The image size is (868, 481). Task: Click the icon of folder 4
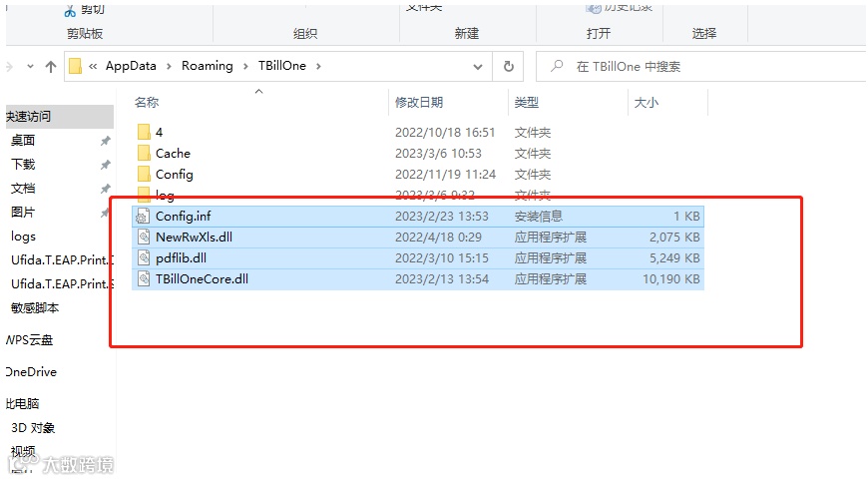144,133
